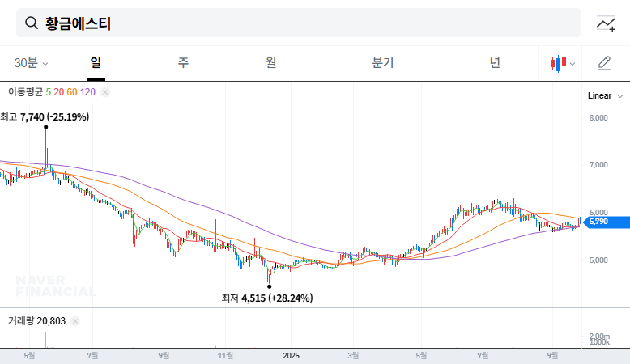
Task: Click the 60-day moving average label
Action: (x=72, y=92)
